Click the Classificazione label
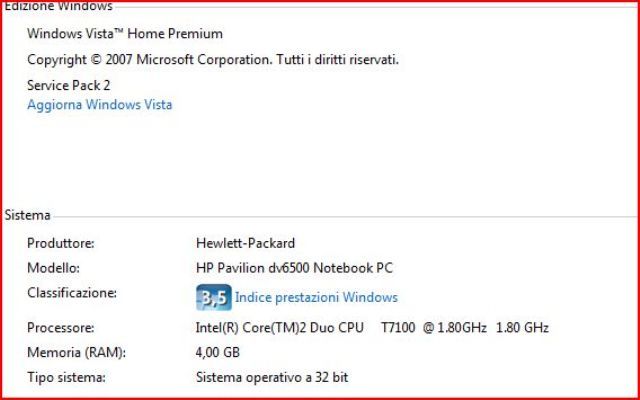This screenshot has height=400, width=640. 72,293
